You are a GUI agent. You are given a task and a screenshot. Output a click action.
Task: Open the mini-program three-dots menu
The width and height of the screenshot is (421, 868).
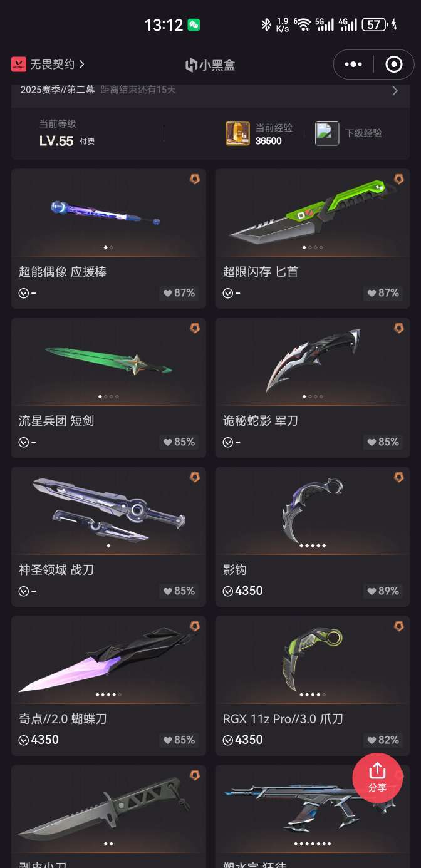click(x=353, y=65)
